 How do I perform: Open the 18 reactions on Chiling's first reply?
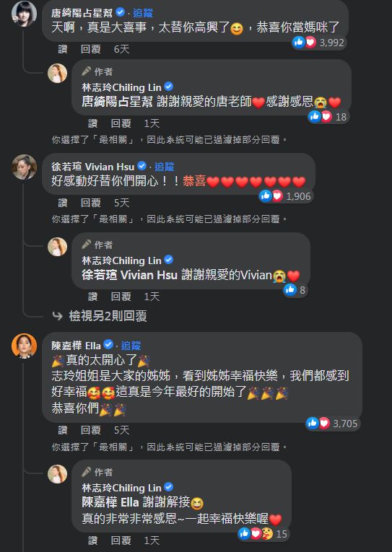[x=328, y=116]
